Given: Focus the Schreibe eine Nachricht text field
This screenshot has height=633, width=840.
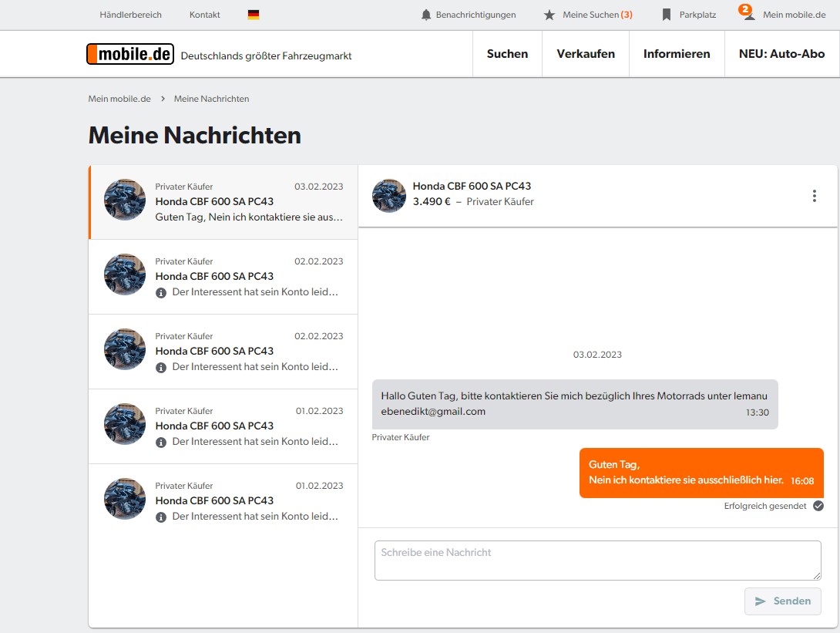Looking at the screenshot, I should [x=597, y=561].
